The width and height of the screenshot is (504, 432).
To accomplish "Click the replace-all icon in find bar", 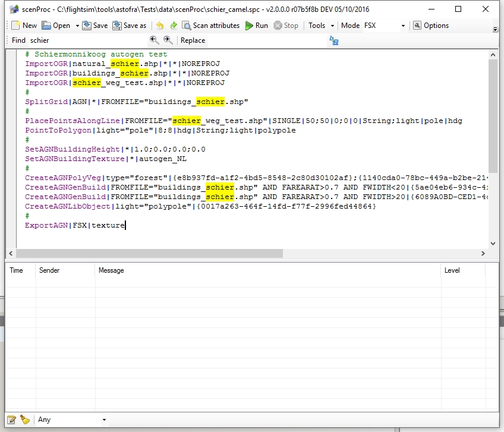I will pos(334,40).
